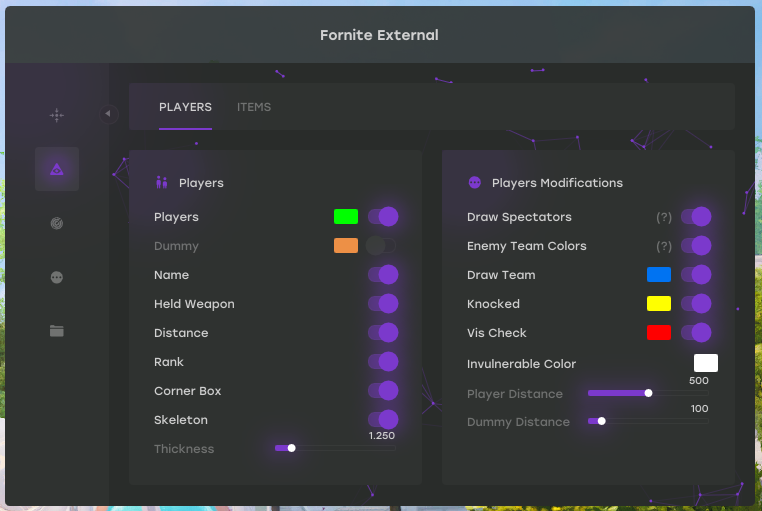Open the crosshair aim section in sidebar
The image size is (762, 511).
[x=57, y=115]
